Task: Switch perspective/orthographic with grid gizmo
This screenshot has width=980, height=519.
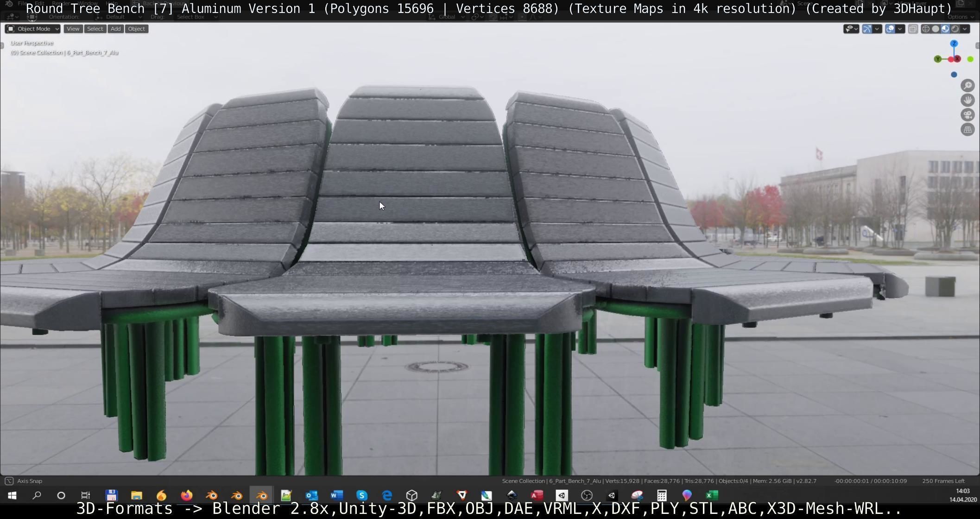Action: click(x=967, y=130)
